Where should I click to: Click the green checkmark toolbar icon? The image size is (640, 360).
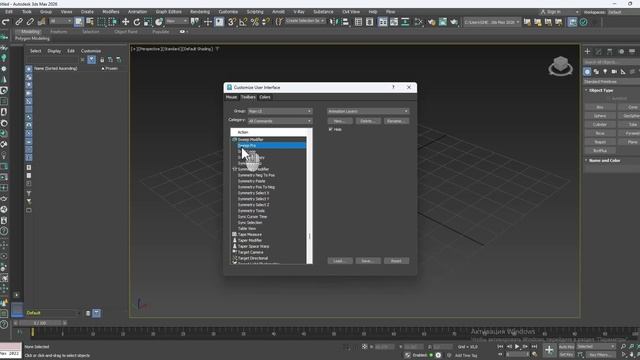point(584,22)
